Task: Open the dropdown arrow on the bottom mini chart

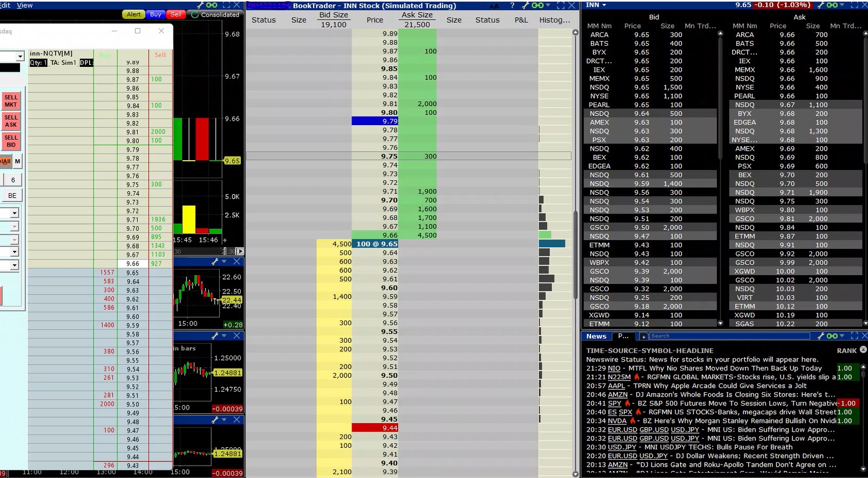Action: 224,420
